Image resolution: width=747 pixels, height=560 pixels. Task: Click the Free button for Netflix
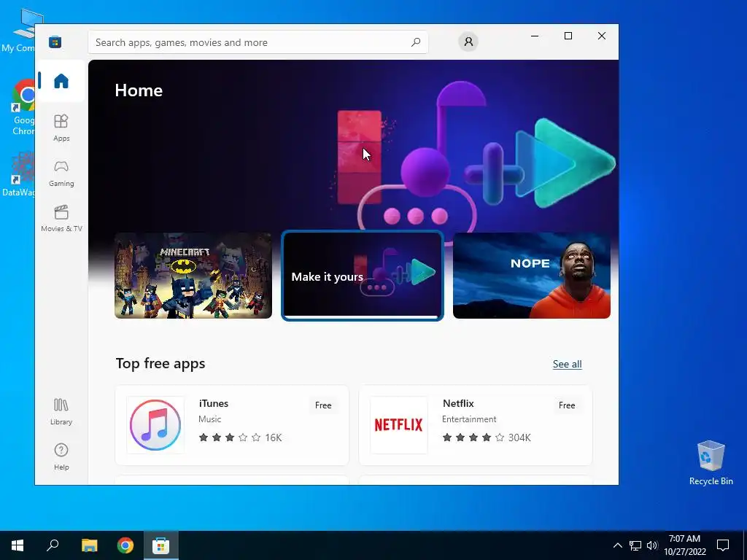tap(566, 405)
